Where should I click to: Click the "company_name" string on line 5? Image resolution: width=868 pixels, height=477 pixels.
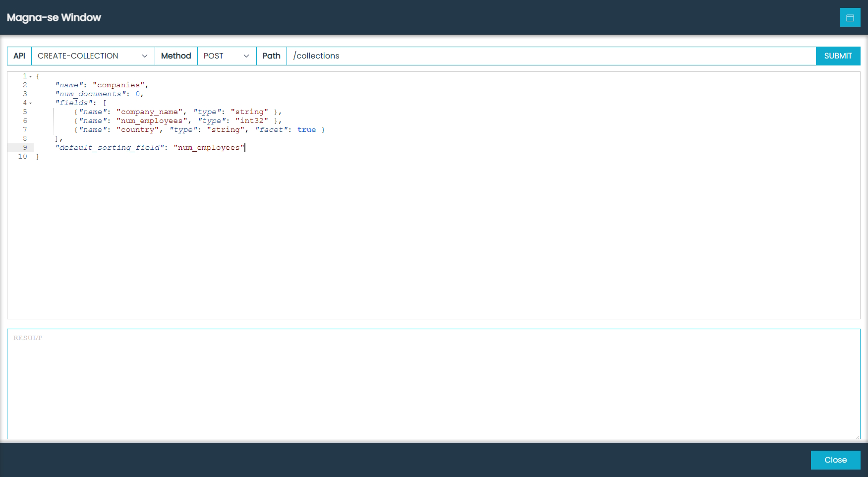[x=149, y=112]
